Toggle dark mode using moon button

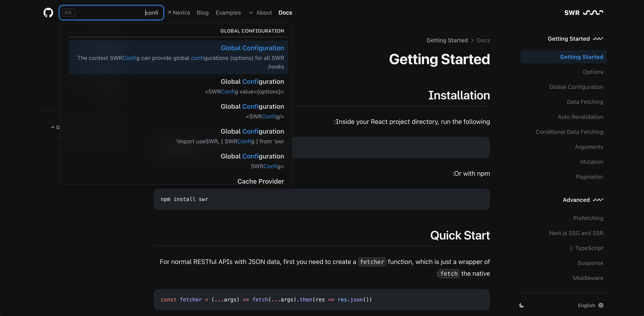(522, 305)
